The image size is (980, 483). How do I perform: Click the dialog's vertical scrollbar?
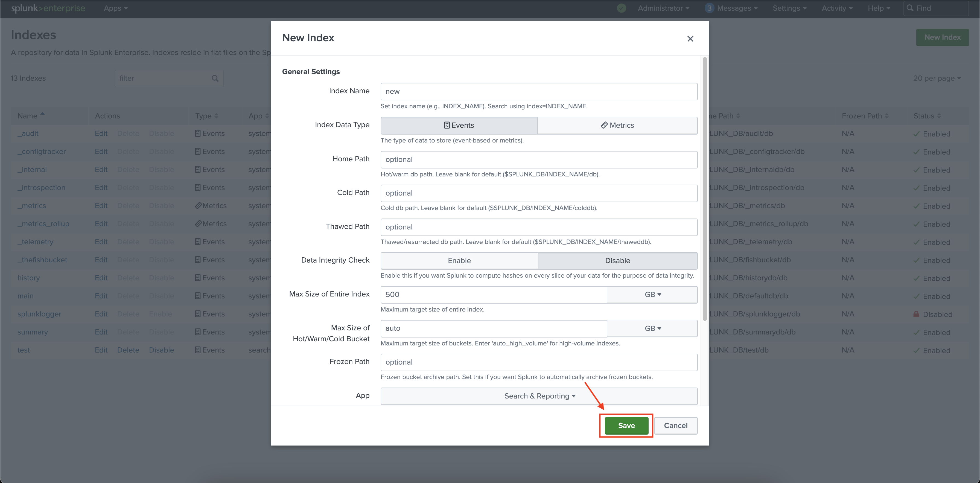coord(705,189)
